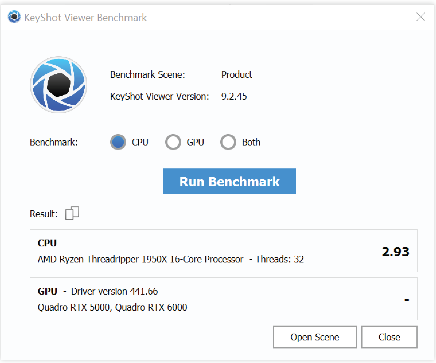Select the CPU benchmark radio button
Image resolution: width=436 pixels, height=363 pixels.
coord(118,142)
